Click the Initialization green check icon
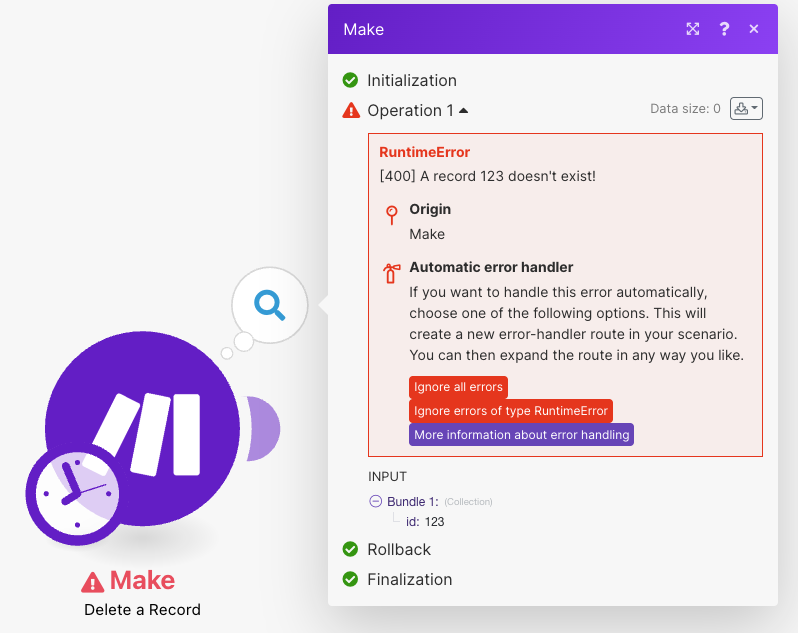Viewport: 798px width, 633px height. 350,80
